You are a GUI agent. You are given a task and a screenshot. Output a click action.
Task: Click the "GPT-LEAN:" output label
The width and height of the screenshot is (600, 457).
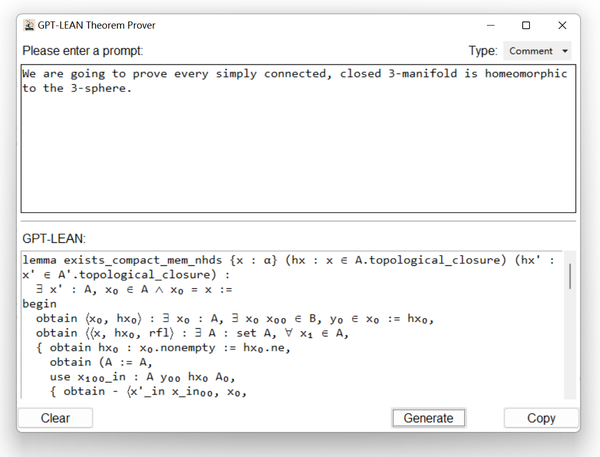pos(56,239)
